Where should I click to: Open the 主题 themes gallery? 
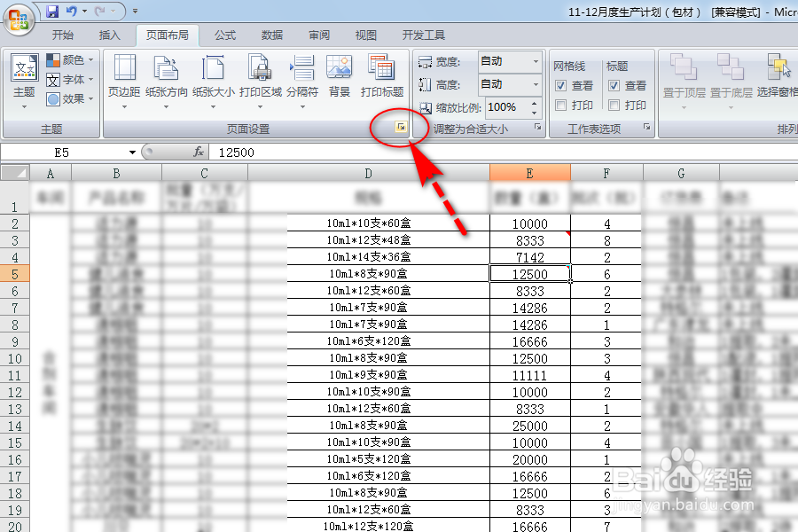click(24, 82)
